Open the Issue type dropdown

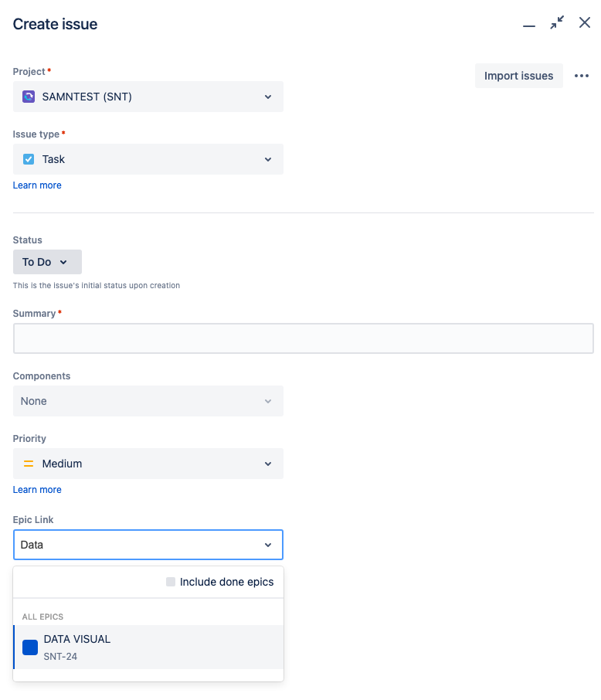(x=148, y=159)
